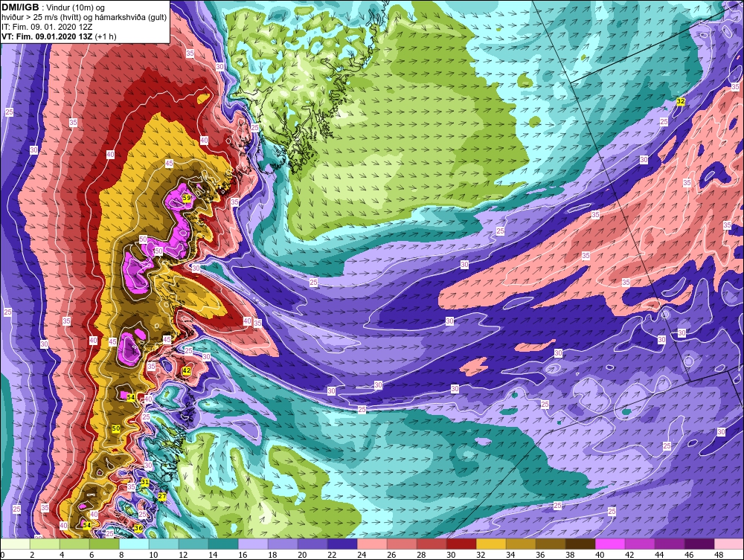
Task: Pick the dark red swatch between 30 and 32
Action: (x=461, y=544)
